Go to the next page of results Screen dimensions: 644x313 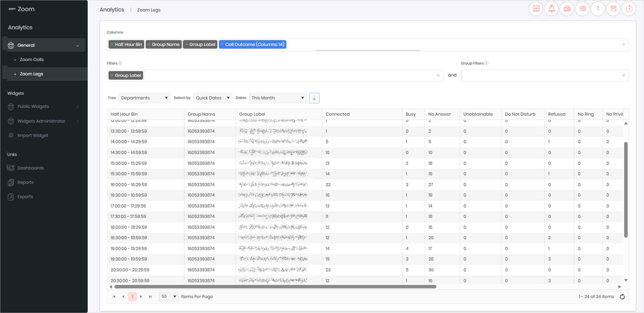pos(141,297)
